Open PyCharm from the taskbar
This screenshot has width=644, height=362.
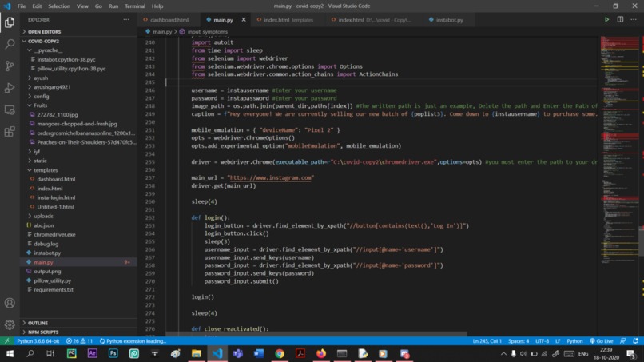coord(71,354)
